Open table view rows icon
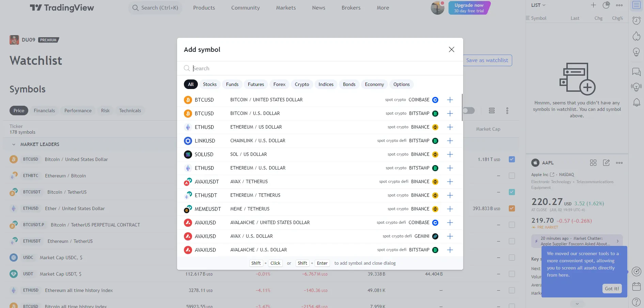The image size is (644, 308). point(491,111)
